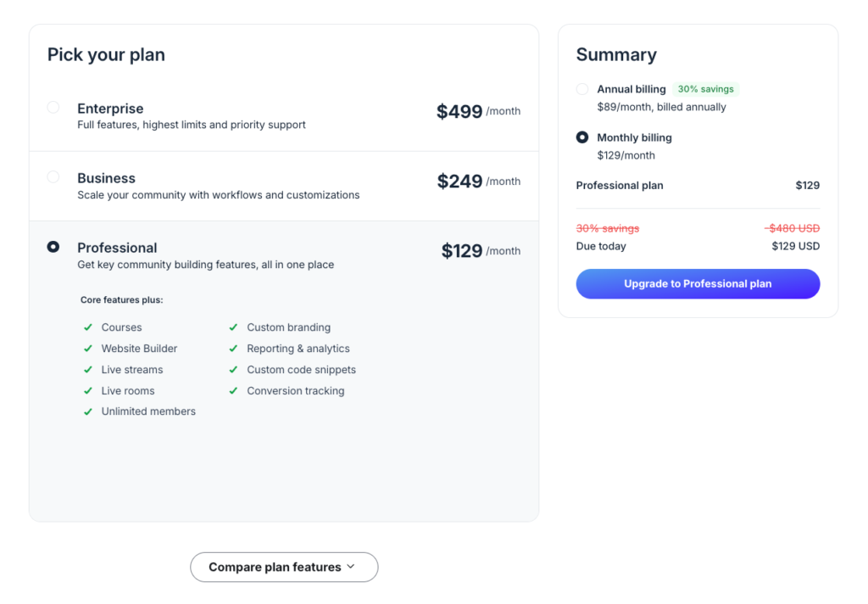
Task: Click the checkmark icon beside Website Builder
Action: pos(87,349)
